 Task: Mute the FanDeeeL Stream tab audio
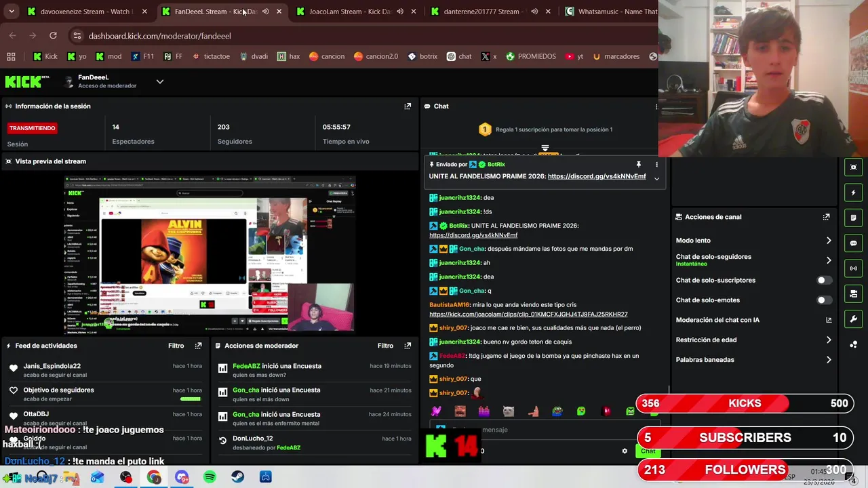pos(265,12)
